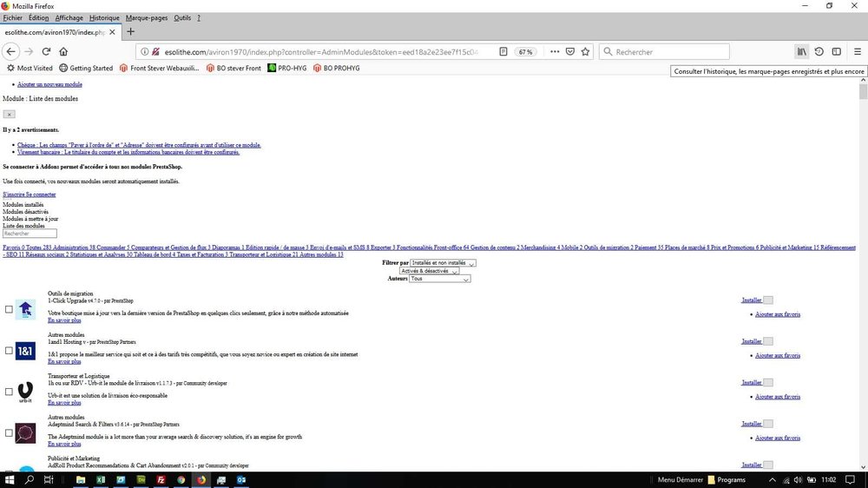Expand 1-Click Upgrade Installer dropdown toggle
This screenshot has height=488, width=868.
(x=768, y=300)
